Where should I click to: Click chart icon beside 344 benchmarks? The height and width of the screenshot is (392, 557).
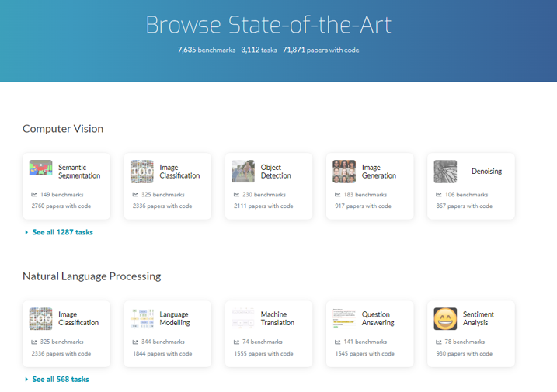point(135,342)
